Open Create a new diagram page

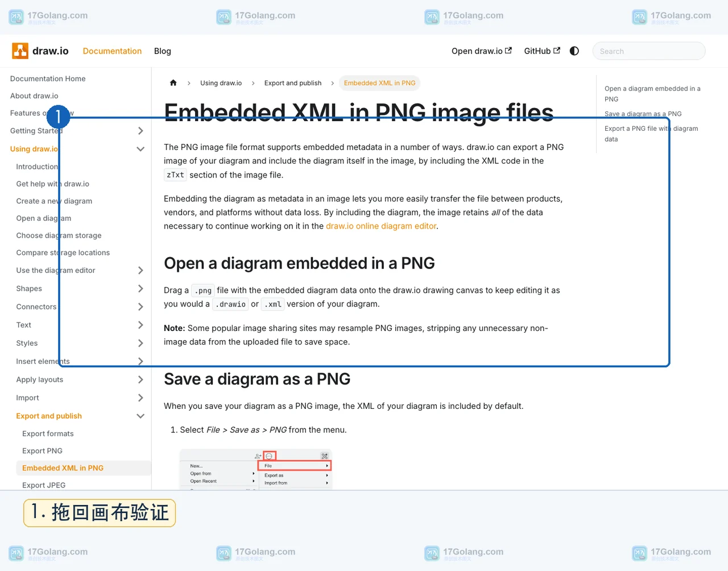click(x=54, y=201)
